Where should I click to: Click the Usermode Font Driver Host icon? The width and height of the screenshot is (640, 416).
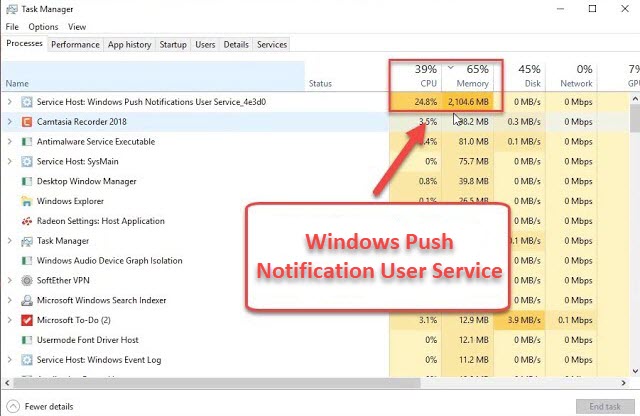pos(27,340)
